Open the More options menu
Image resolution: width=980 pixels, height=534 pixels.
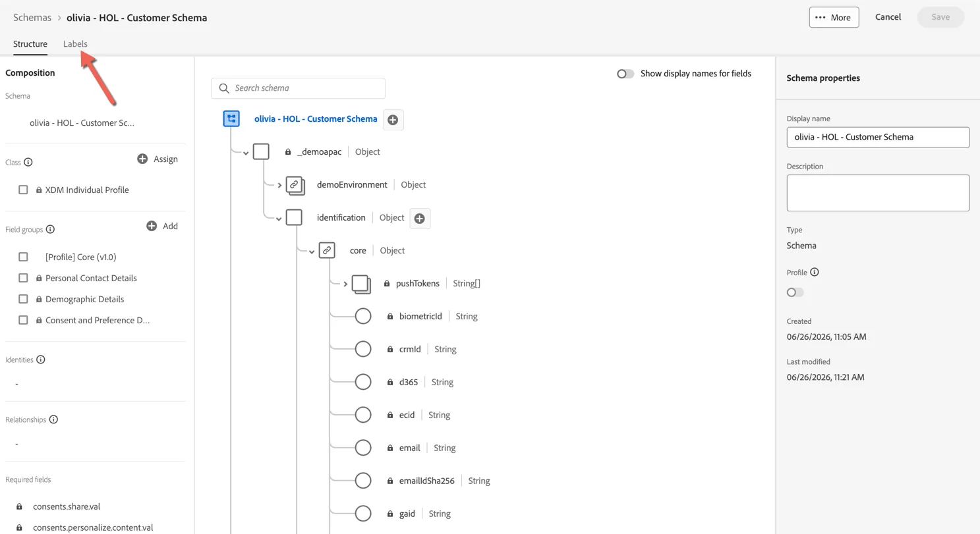pos(834,17)
